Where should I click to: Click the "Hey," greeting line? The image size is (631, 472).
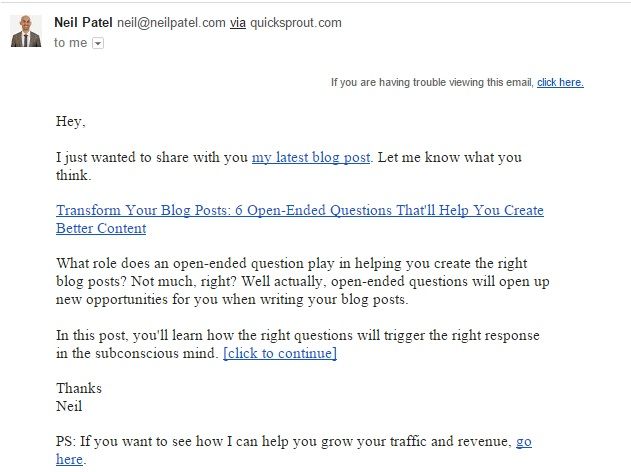point(72,122)
